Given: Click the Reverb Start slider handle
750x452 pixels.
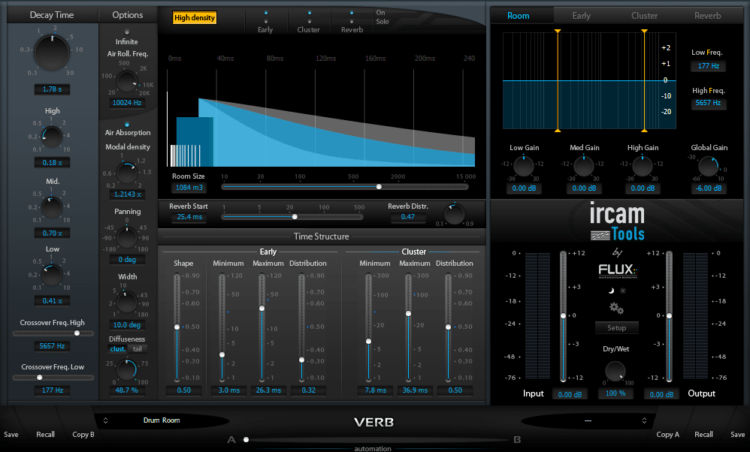Looking at the screenshot, I should coord(295,217).
